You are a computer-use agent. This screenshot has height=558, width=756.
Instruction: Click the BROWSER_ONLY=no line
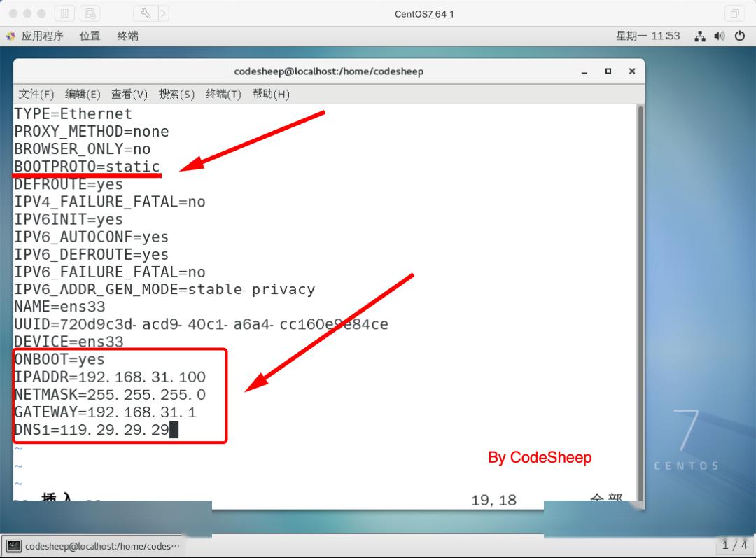click(x=83, y=149)
